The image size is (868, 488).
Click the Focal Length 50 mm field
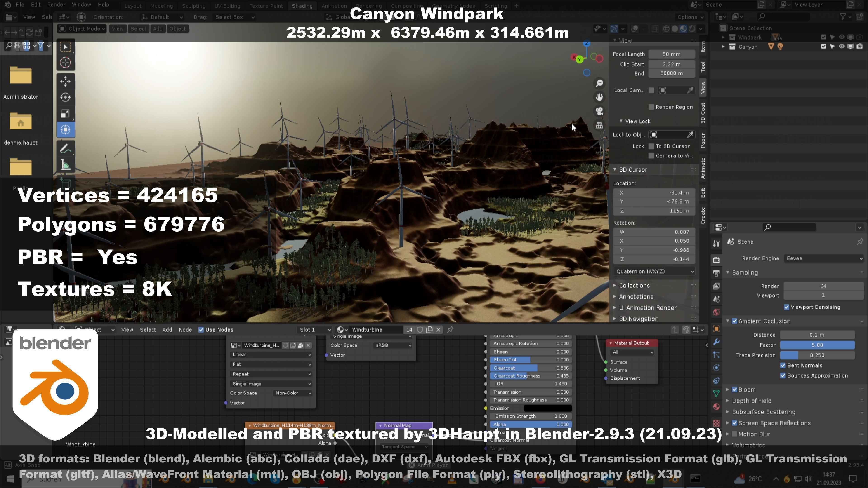[x=671, y=54]
